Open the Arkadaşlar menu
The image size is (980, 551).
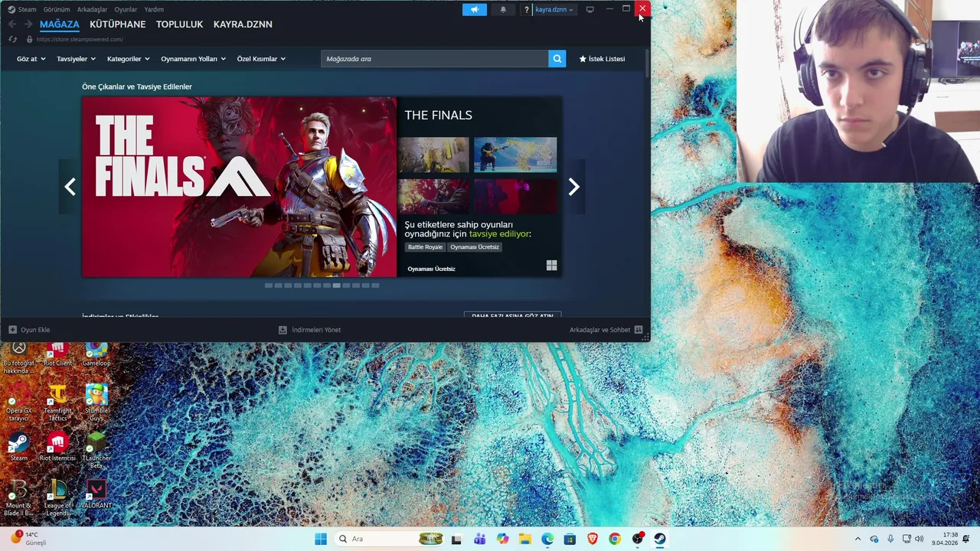(93, 9)
